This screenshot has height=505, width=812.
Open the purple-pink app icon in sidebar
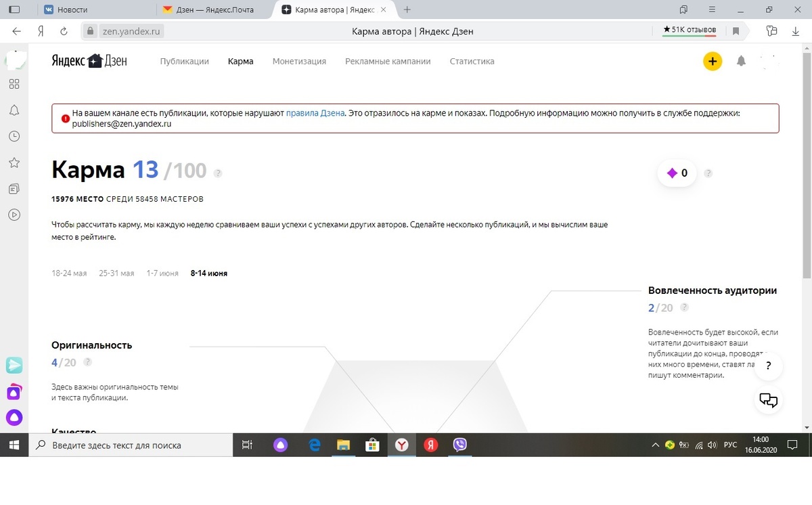[x=14, y=391]
